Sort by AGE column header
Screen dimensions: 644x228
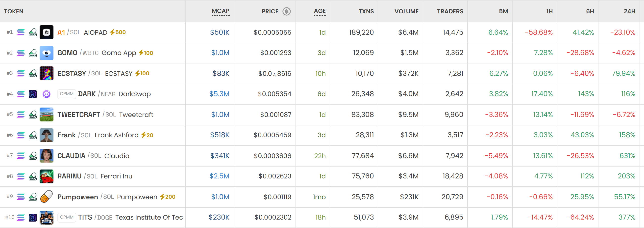320,11
